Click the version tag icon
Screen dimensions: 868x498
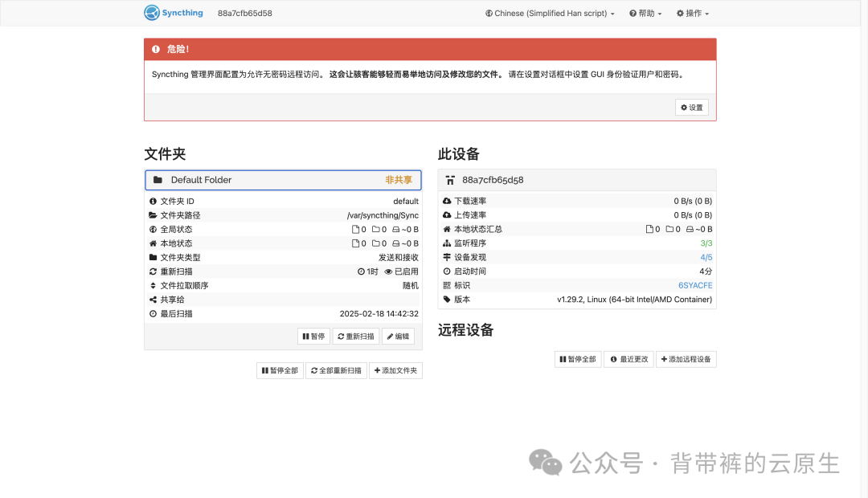click(447, 300)
